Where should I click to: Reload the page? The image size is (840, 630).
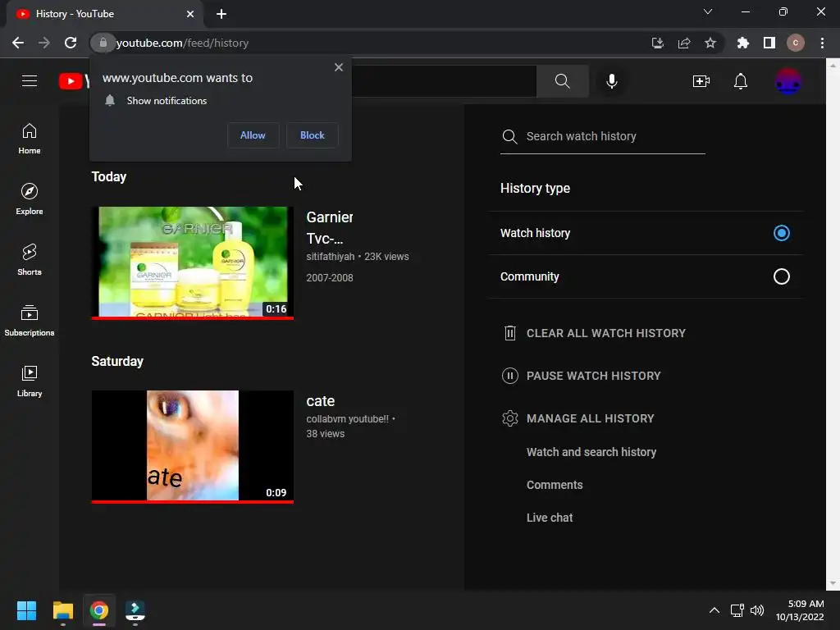[x=71, y=43]
